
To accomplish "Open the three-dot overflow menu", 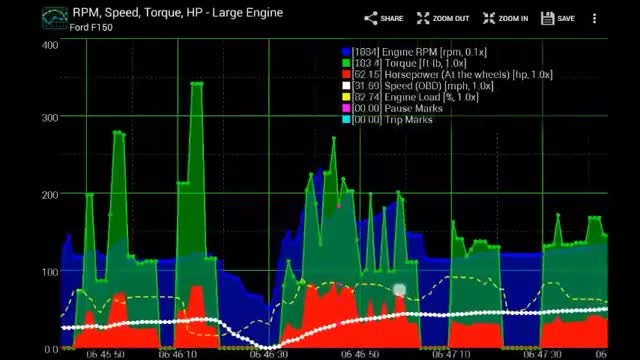I will click(594, 18).
